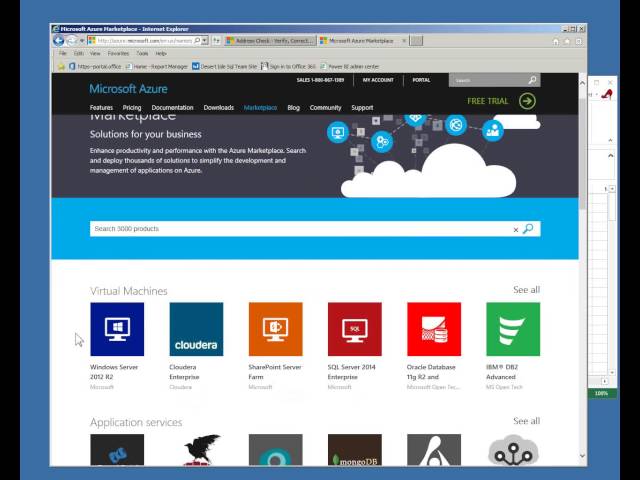The width and height of the screenshot is (640, 480).
Task: Open the teal ring application service tile
Action: pos(276,450)
